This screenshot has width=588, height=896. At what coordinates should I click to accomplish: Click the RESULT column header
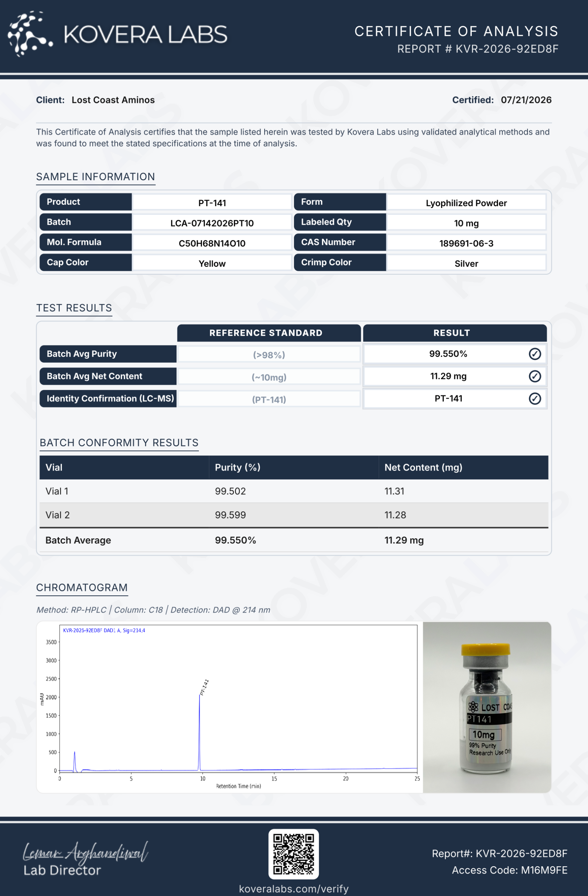pos(455,333)
